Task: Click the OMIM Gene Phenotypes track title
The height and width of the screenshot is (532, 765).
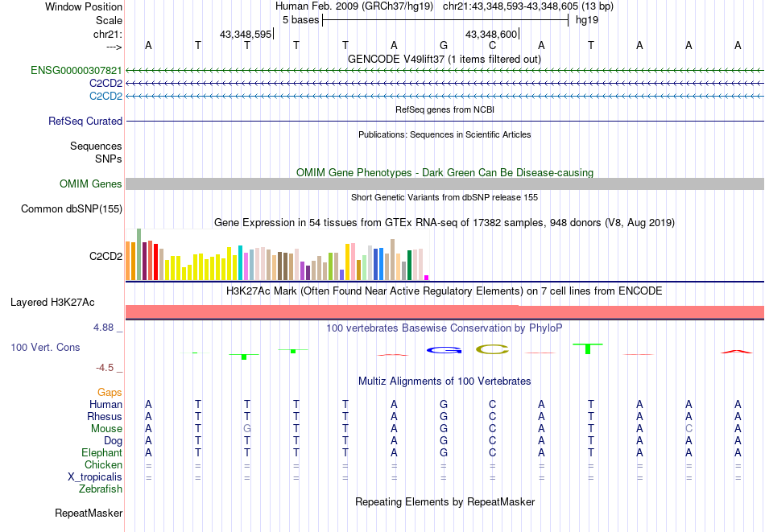Action: [445, 172]
